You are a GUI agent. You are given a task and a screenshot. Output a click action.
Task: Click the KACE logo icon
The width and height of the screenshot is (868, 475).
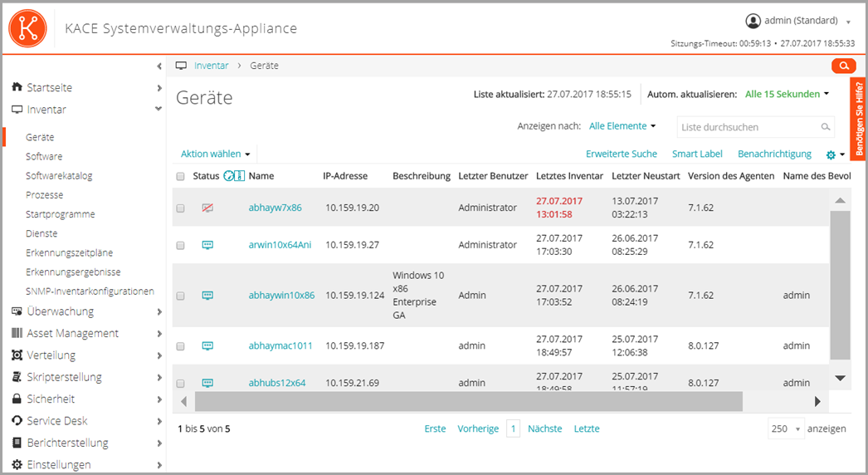(27, 28)
